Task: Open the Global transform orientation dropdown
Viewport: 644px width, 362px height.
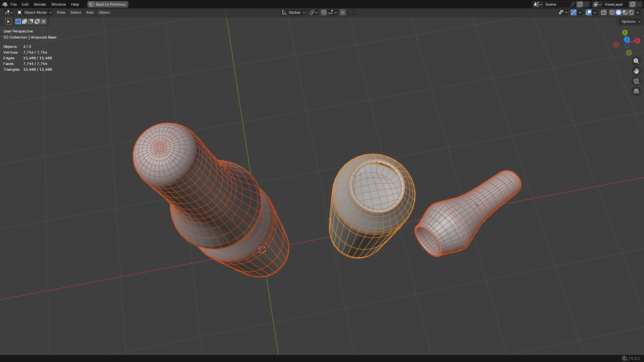Action: pos(293,12)
